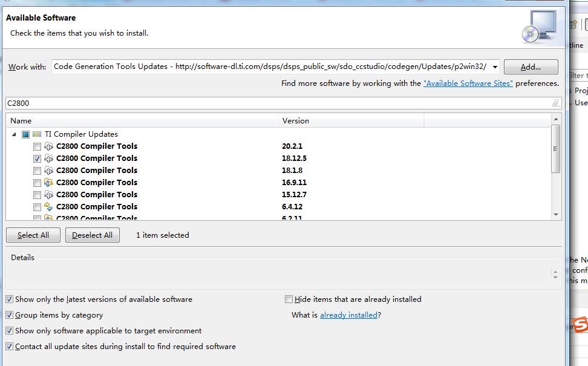Click feature icon for C2800 version 20.2.1
Screen dimensions: 588x366
(49, 146)
